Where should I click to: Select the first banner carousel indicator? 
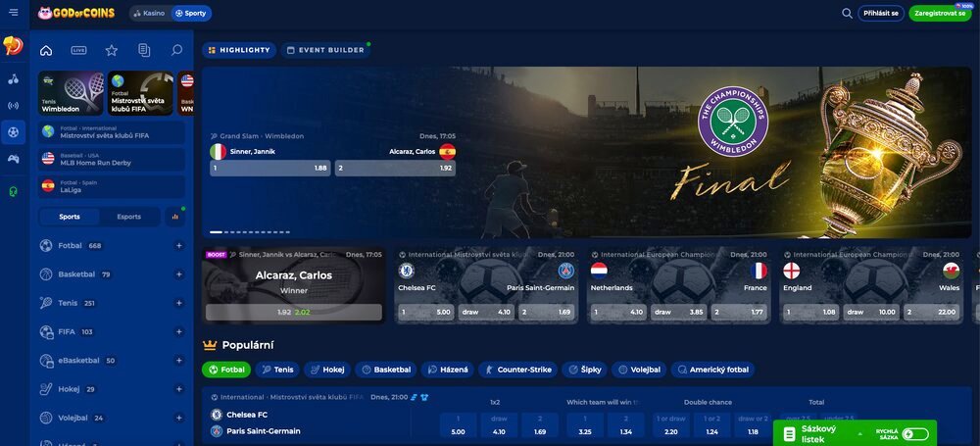click(x=216, y=232)
